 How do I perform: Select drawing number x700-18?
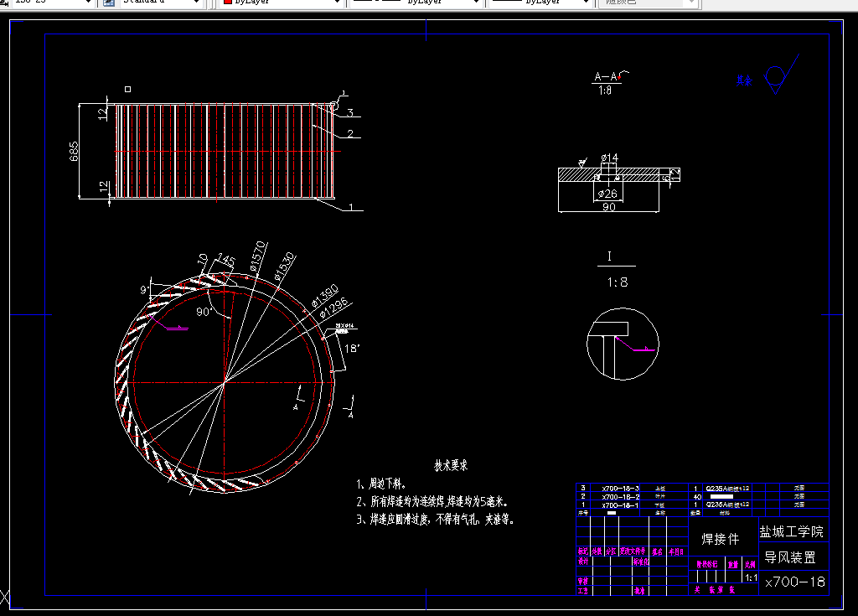[x=794, y=582]
